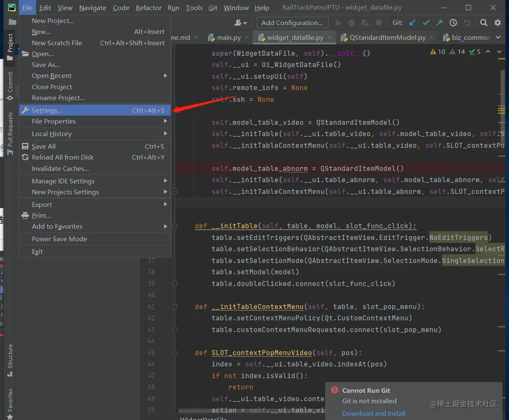
Task: Click the Git push arrow icon
Action: (439, 23)
